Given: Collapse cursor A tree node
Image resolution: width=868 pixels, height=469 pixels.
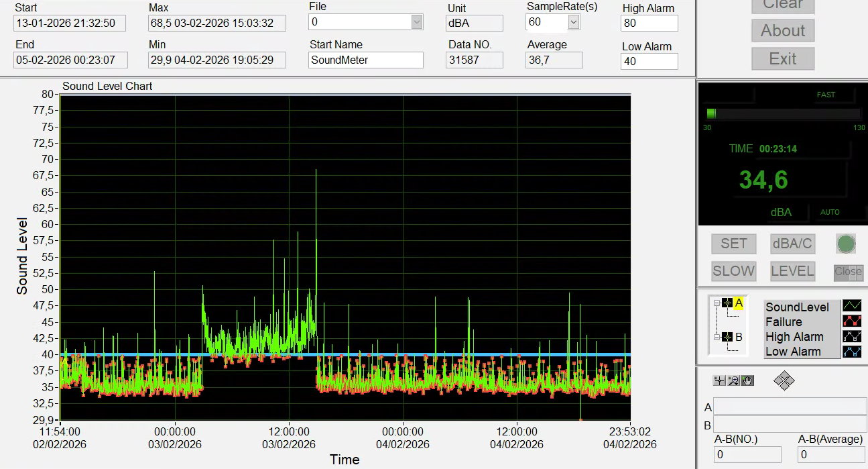Looking at the screenshot, I should [x=717, y=303].
